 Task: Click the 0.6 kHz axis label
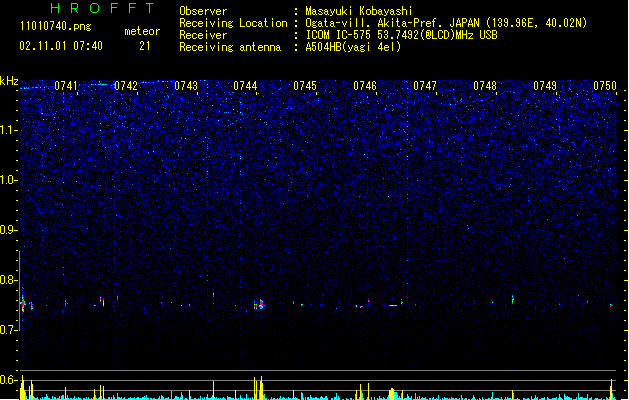8,380
